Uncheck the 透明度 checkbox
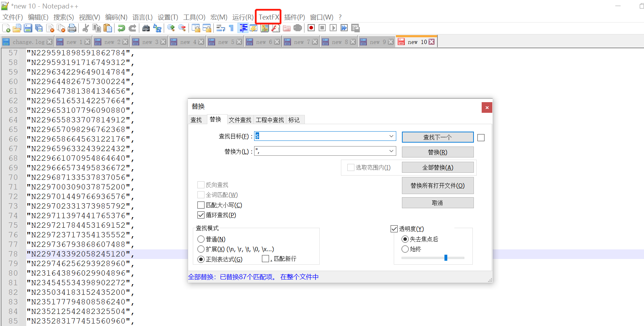This screenshot has height=326, width=644. (394, 229)
